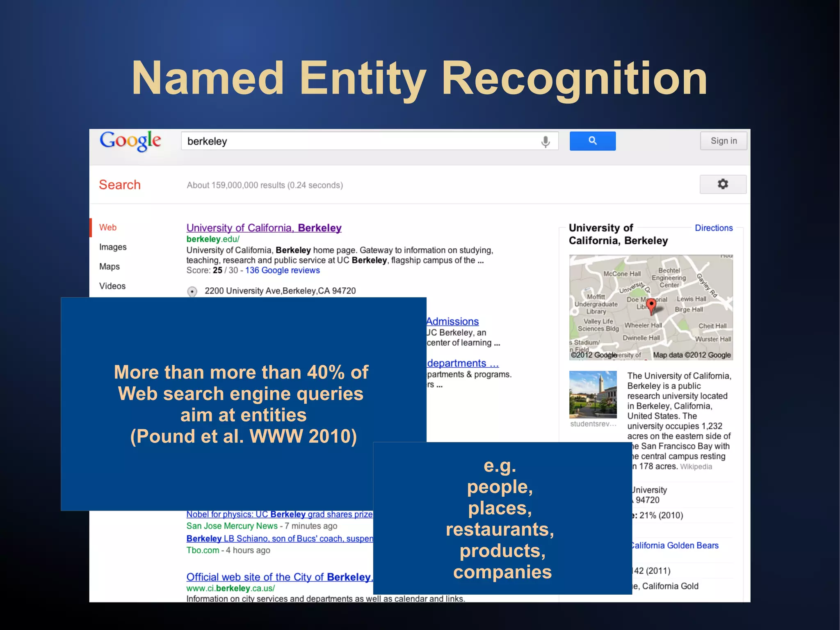Click the address location pin icon
Viewport: 840px width, 630px height.
coord(192,291)
